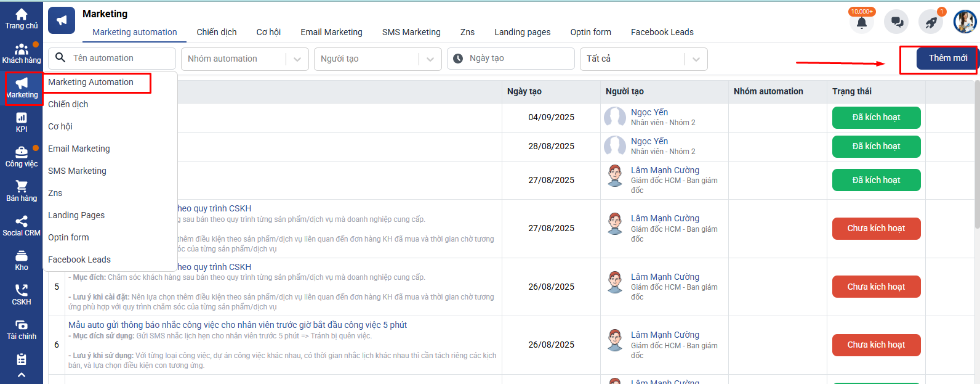
Task: Click the rocket icon in header
Action: [x=931, y=23]
